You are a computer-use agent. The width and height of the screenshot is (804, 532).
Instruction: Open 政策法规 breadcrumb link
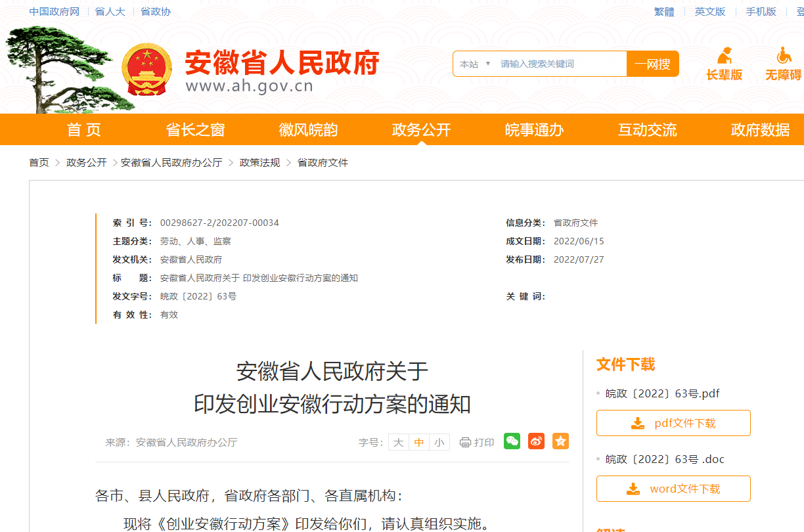pos(259,162)
